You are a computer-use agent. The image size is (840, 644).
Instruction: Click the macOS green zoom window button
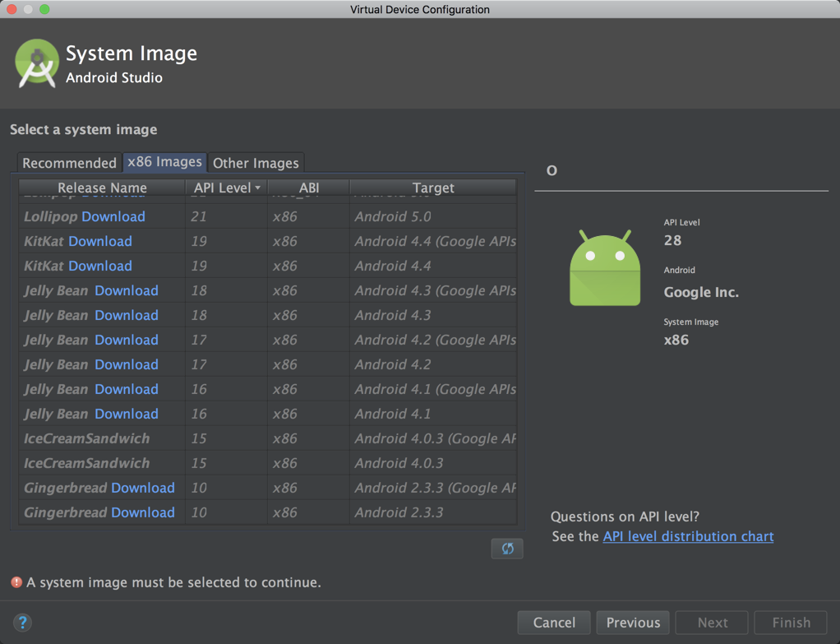pos(44,9)
